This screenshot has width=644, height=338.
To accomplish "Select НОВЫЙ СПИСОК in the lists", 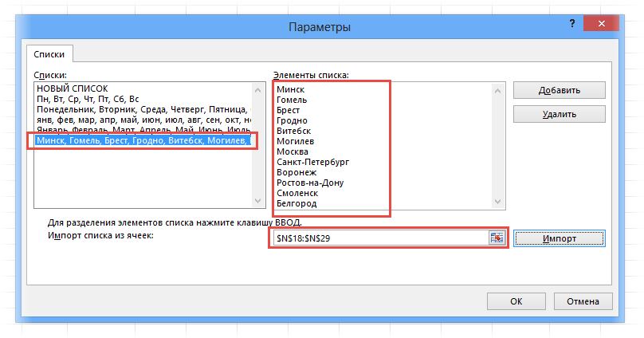I will pos(72,88).
